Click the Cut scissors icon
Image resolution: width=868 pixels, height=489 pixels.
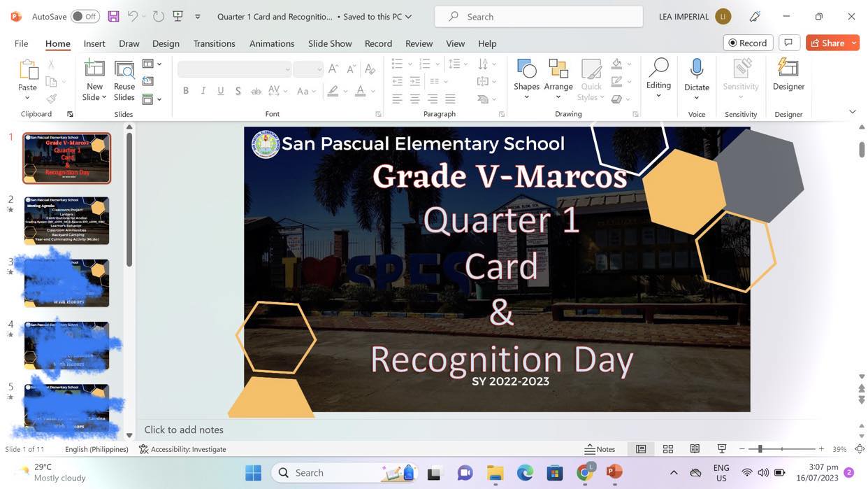(51, 64)
